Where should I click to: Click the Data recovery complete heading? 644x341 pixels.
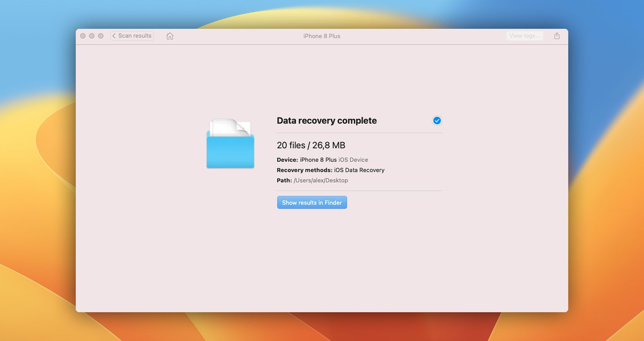[x=327, y=120]
